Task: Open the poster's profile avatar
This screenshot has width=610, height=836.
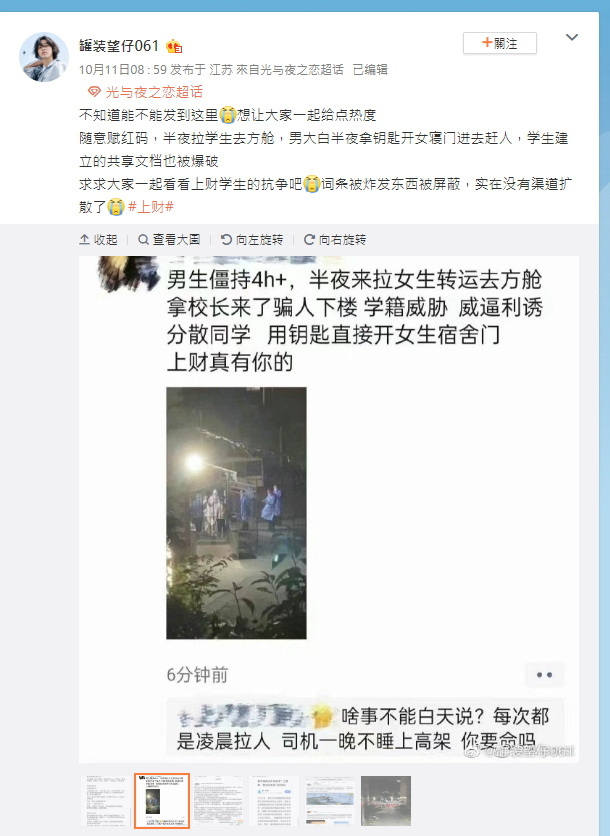Action: [x=44, y=57]
